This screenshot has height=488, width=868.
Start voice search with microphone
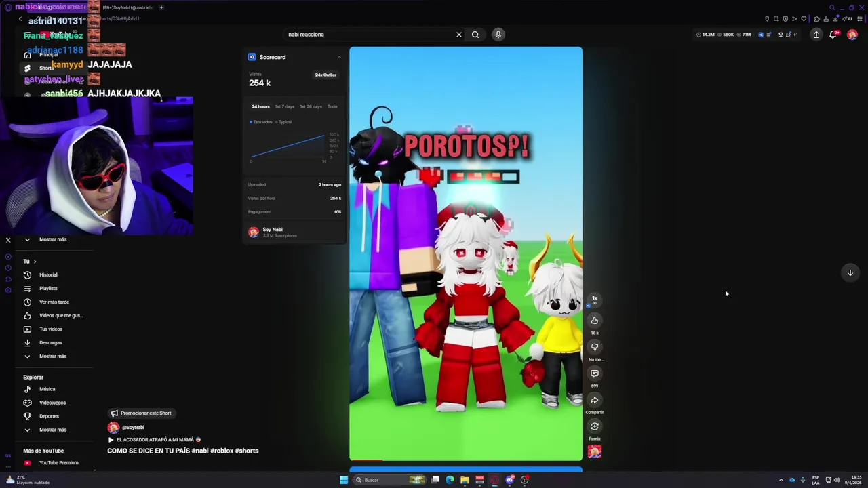(x=498, y=35)
